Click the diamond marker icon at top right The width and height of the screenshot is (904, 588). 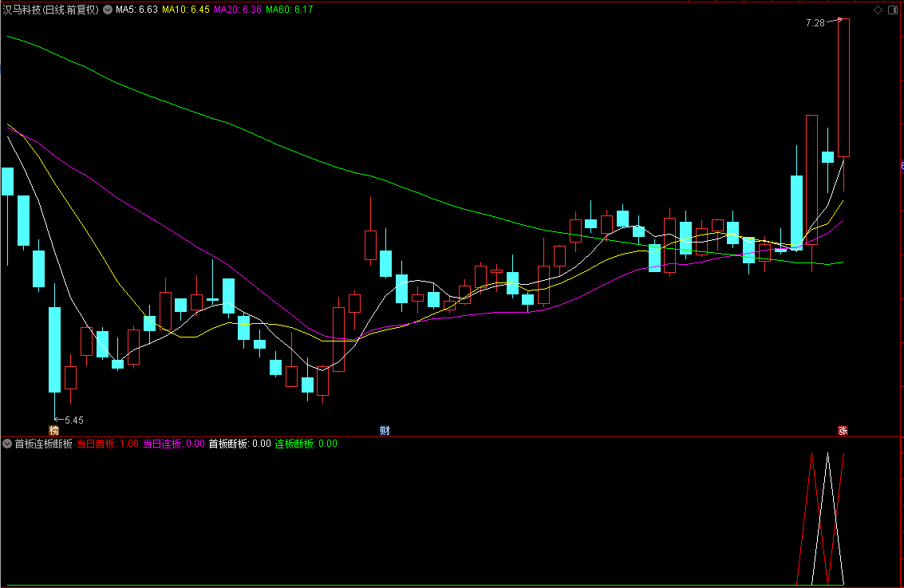(878, 10)
